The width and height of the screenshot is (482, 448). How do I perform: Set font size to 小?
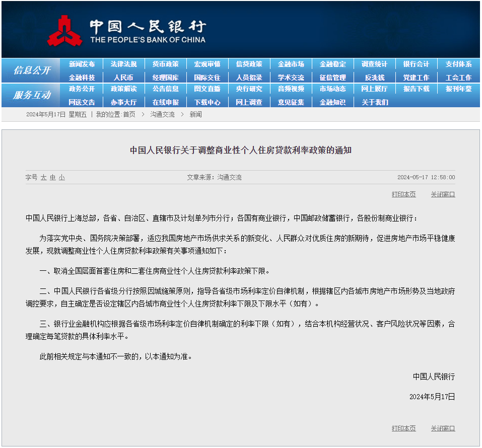[62, 177]
